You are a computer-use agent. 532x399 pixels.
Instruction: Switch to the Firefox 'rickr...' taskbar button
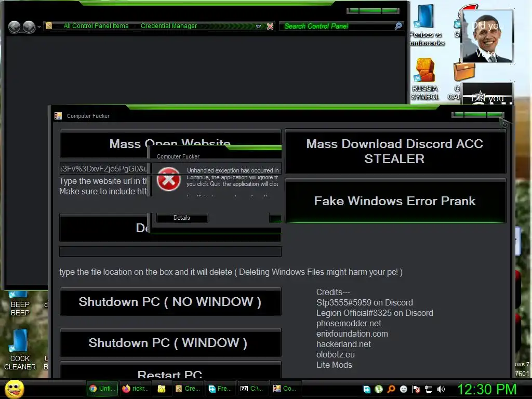click(136, 389)
